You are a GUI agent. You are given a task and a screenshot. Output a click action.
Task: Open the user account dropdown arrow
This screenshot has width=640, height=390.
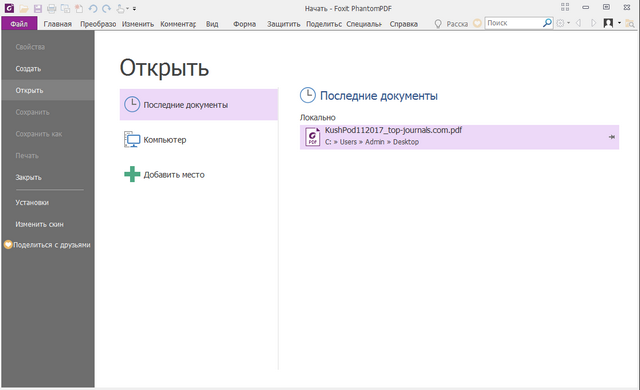click(619, 23)
